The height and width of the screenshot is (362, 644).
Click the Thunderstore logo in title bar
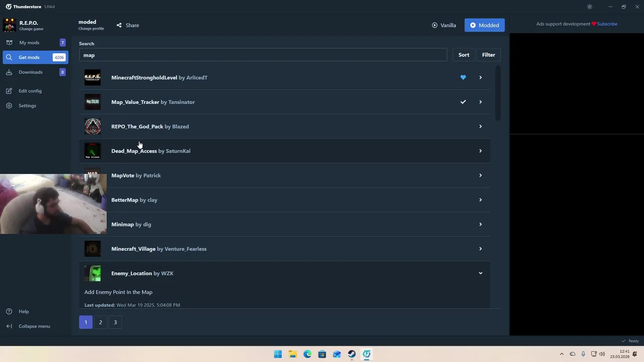[x=9, y=7]
